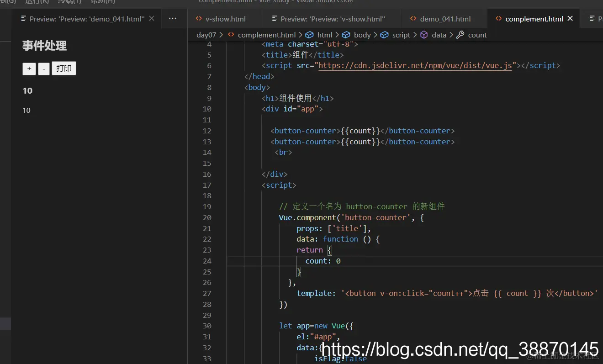The width and height of the screenshot is (603, 364).
Task: Click the 'return {' code on line 23
Action: 314,250
